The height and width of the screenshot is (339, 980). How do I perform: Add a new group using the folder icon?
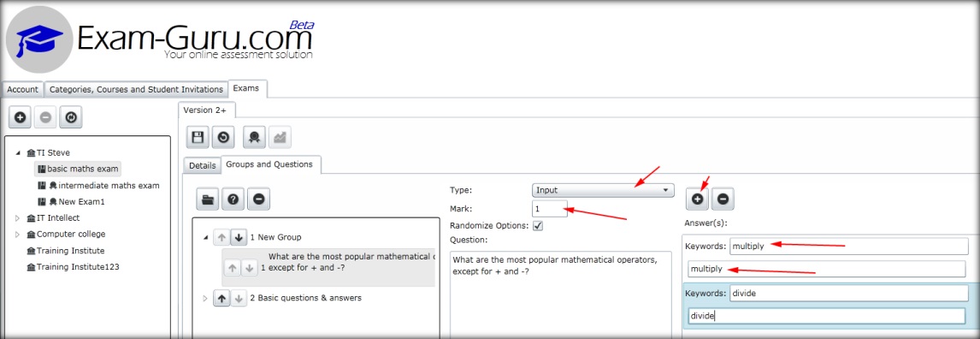click(208, 199)
